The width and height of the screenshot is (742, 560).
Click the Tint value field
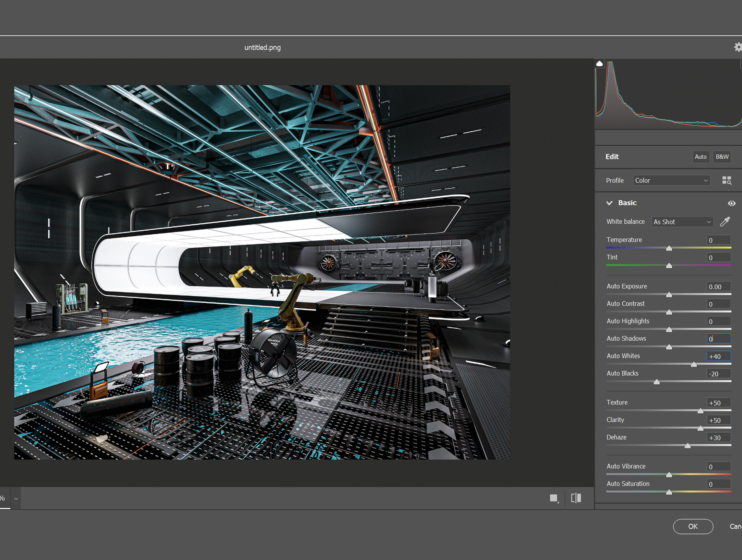718,257
